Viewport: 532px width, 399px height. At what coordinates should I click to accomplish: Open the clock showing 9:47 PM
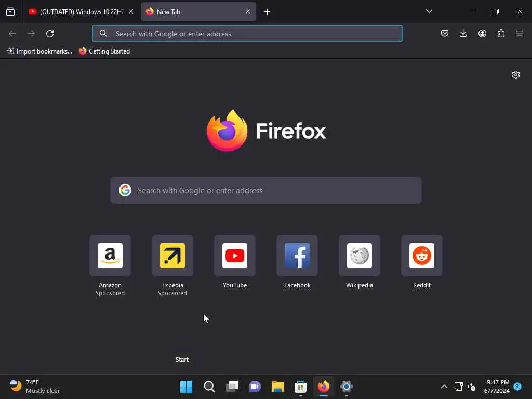(497, 387)
